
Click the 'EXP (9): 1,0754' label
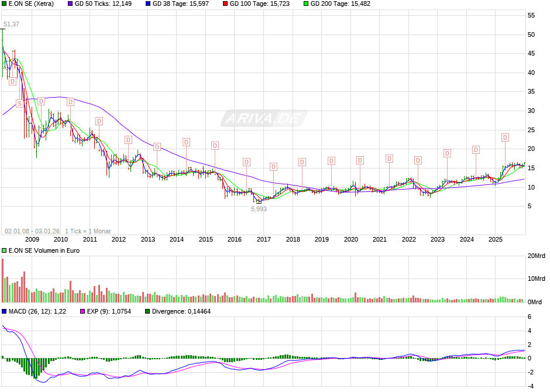[109, 311]
